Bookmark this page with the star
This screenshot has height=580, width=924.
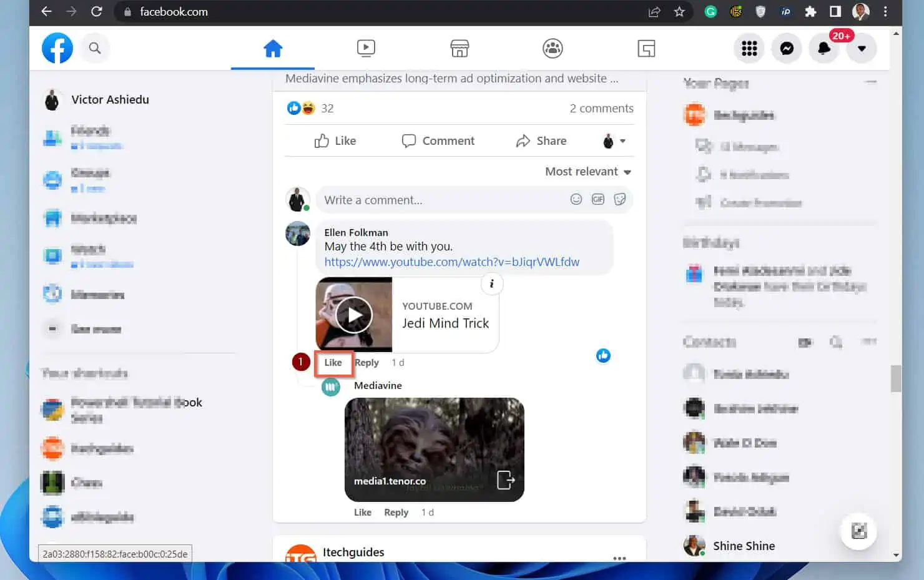[x=679, y=12]
